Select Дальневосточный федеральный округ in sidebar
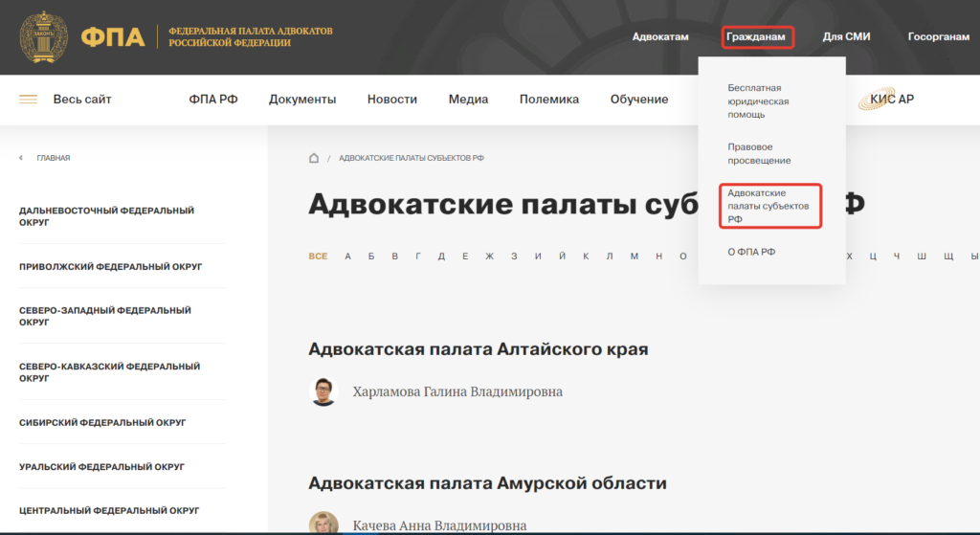This screenshot has width=980, height=535. (x=106, y=216)
